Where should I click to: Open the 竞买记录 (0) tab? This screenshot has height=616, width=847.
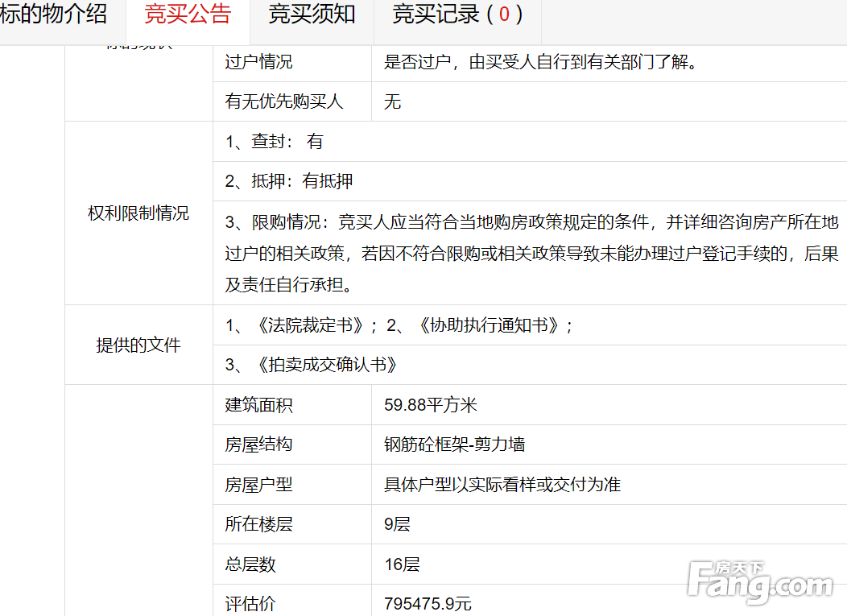tap(457, 14)
